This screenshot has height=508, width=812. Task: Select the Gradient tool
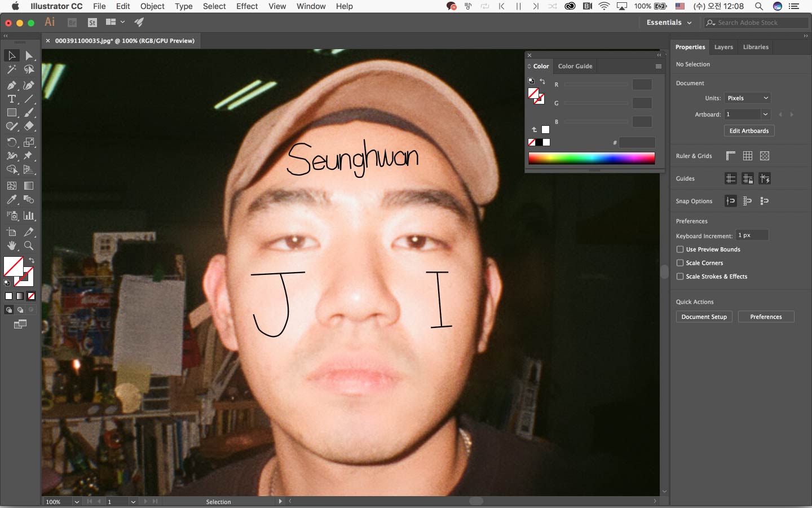click(x=29, y=185)
